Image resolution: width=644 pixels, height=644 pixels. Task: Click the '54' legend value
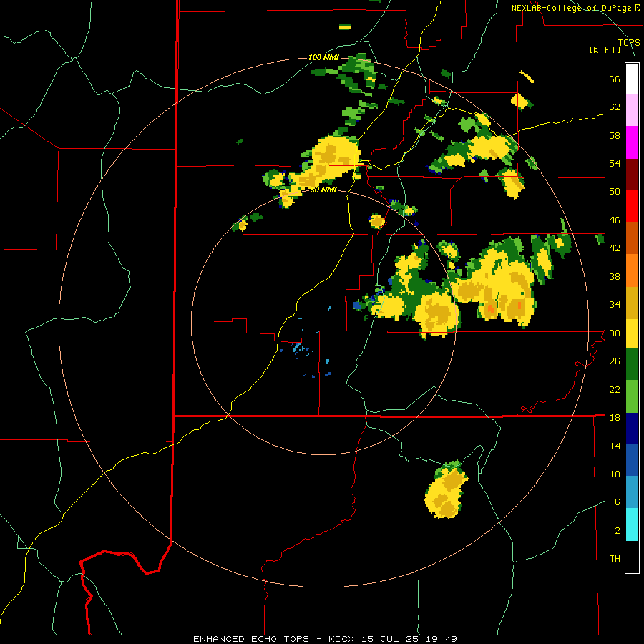[x=615, y=163]
